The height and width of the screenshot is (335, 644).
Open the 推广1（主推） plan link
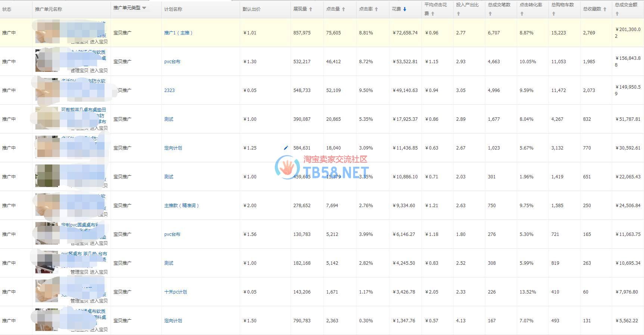(x=178, y=33)
